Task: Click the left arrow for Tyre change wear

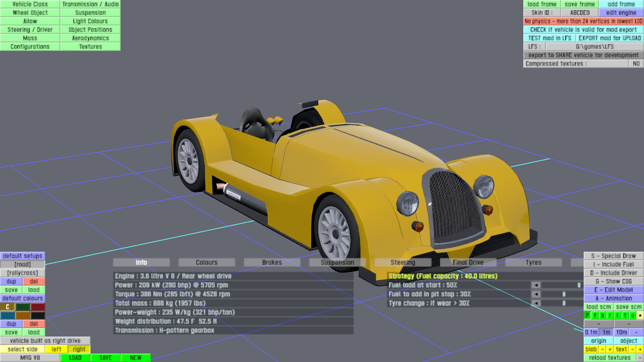Action: 536,303
